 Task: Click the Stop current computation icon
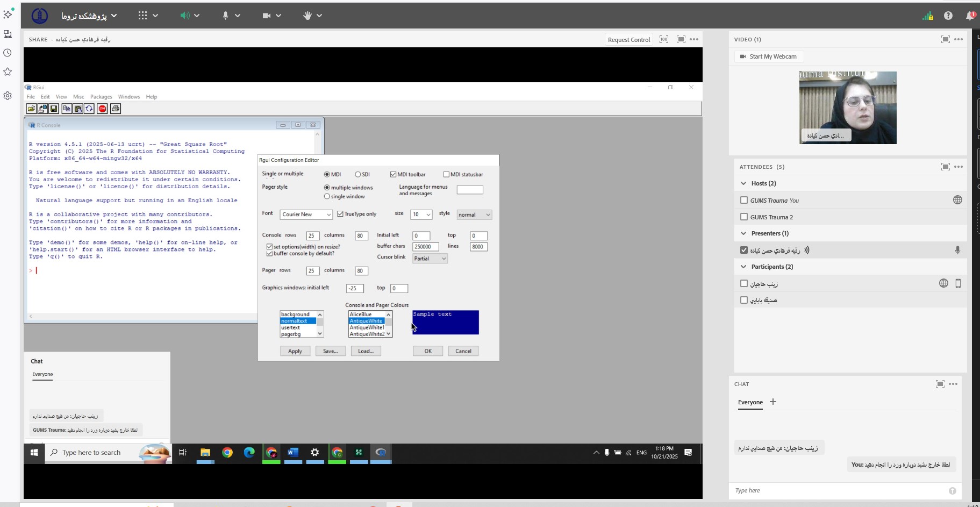pos(102,109)
